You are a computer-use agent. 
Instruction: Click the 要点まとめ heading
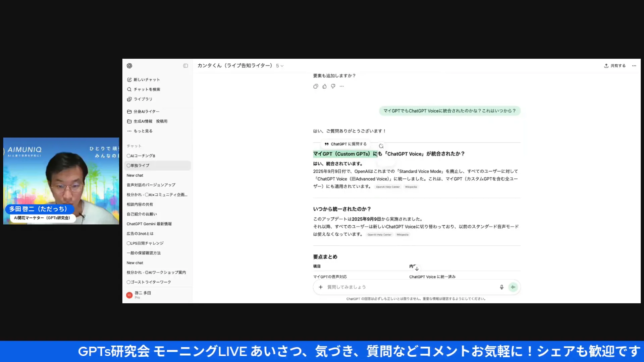pyautogui.click(x=325, y=257)
